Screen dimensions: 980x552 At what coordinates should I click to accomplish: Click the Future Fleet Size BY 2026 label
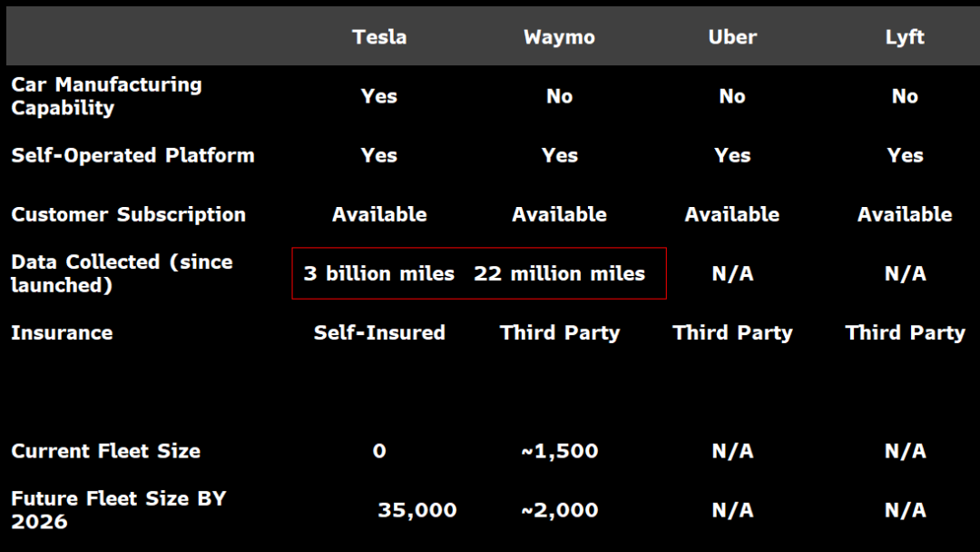(118, 510)
